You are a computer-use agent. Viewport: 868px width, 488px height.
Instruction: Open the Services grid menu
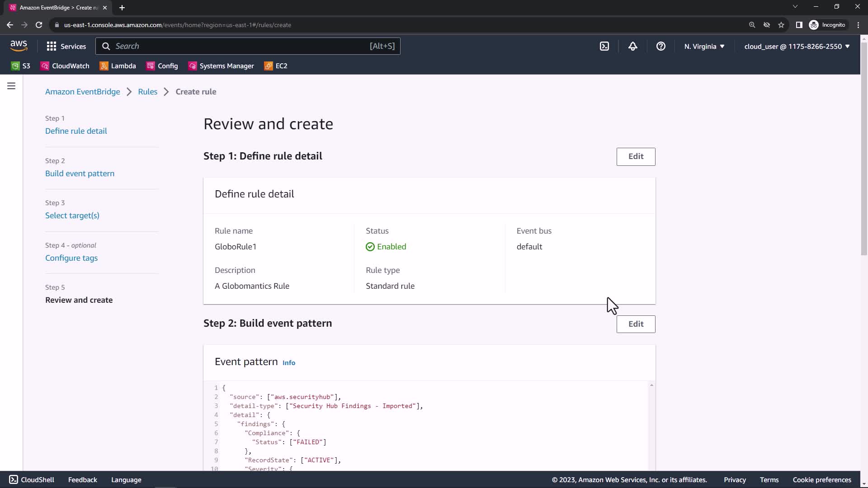pos(66,46)
